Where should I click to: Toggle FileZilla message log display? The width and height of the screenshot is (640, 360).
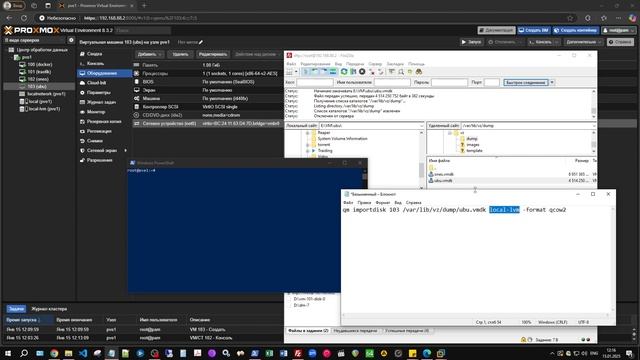[306, 72]
